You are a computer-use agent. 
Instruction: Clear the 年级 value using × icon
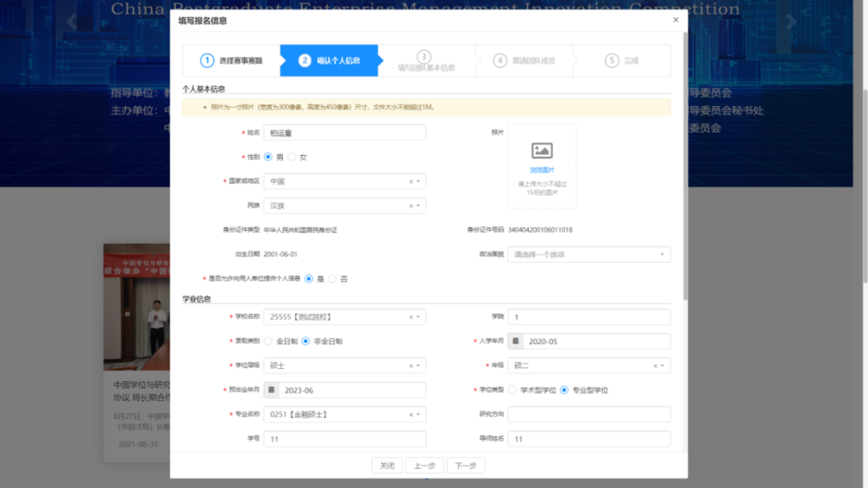click(655, 366)
